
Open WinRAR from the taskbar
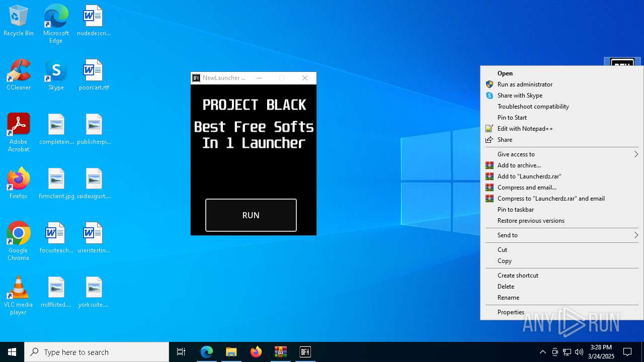coord(281,352)
